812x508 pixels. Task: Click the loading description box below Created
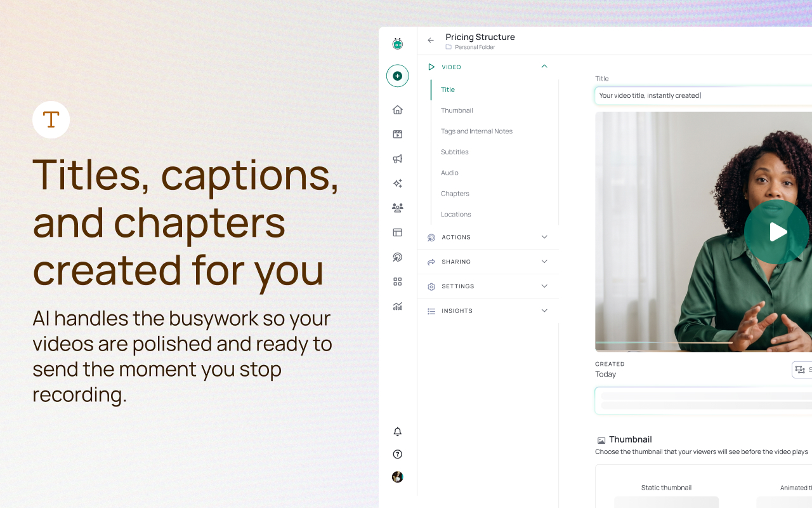704,401
